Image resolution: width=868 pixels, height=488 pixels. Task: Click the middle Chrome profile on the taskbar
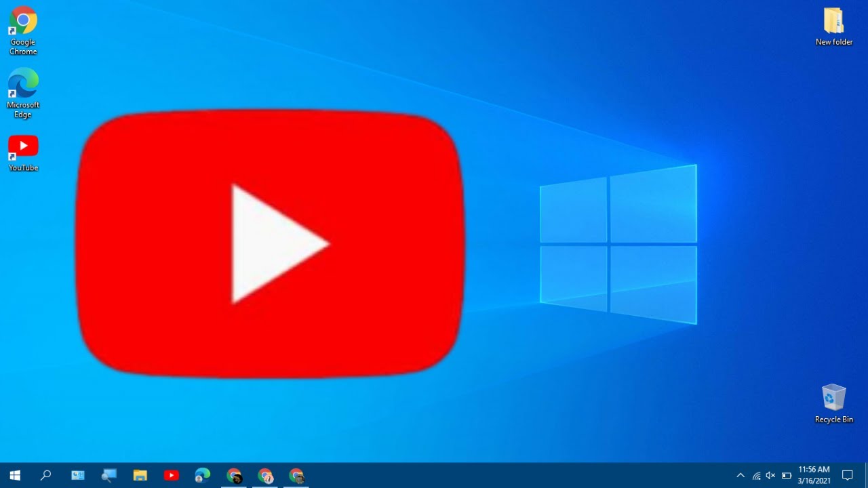tap(265, 475)
